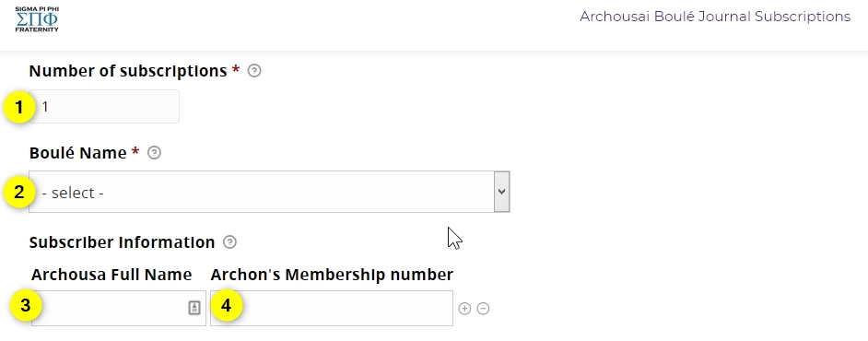Click yellow marker number 4

click(x=226, y=305)
